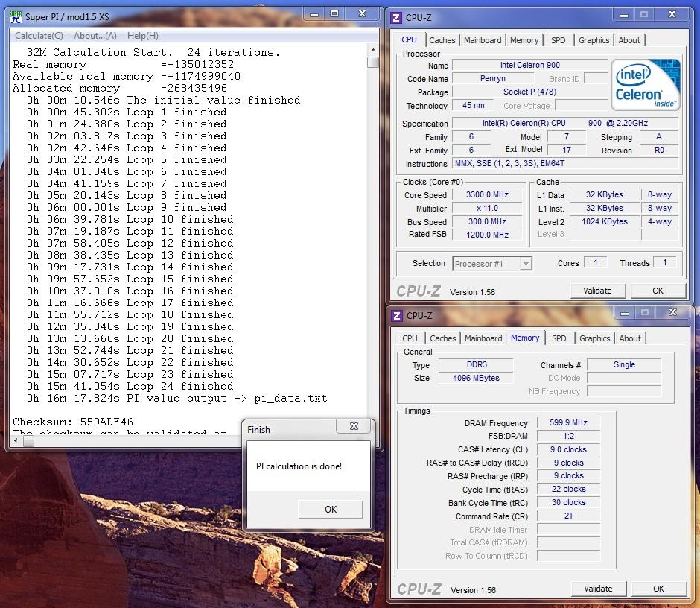This screenshot has width=700, height=608.
Task: Click the Multiplier value x 11.0
Action: [487, 208]
